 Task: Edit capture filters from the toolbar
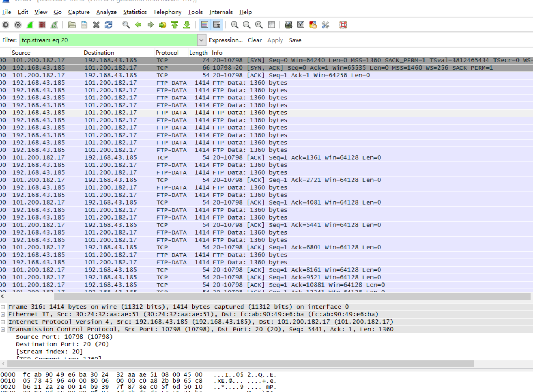pos(288,25)
